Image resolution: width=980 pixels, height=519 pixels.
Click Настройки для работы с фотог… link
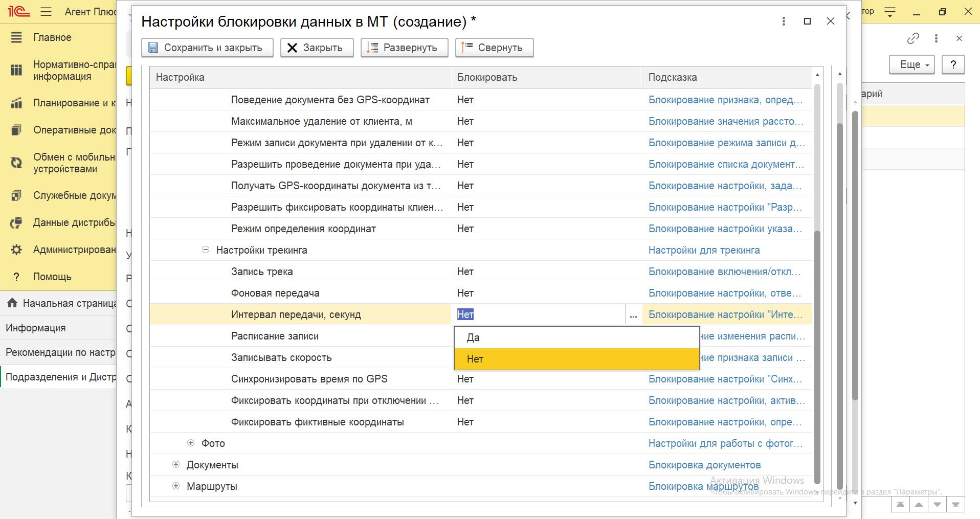coord(725,443)
